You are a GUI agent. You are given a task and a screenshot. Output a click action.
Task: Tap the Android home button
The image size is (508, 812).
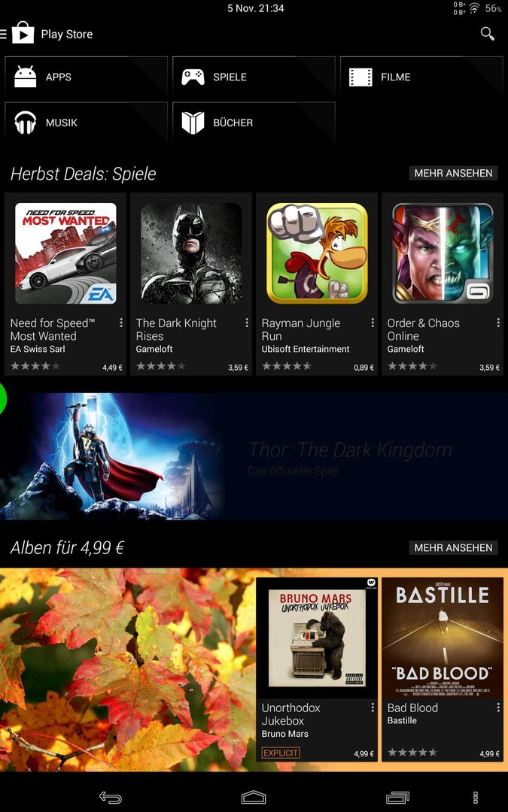tap(254, 797)
